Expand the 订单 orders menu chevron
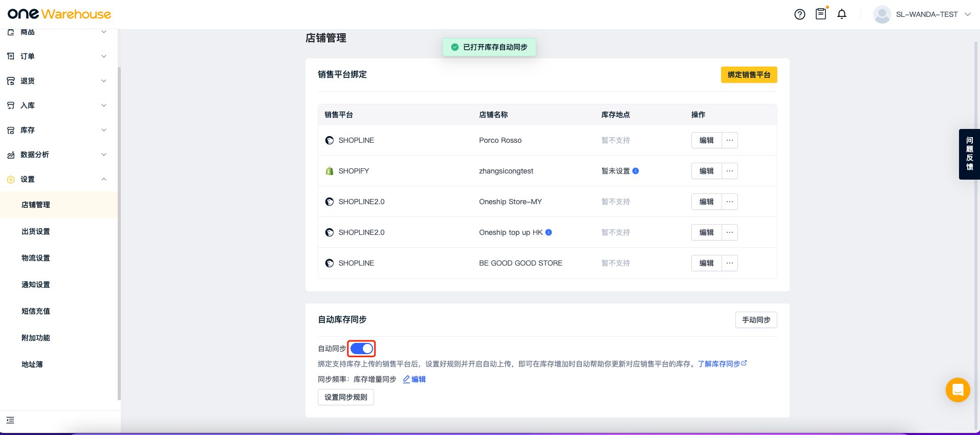 pyautogui.click(x=104, y=56)
